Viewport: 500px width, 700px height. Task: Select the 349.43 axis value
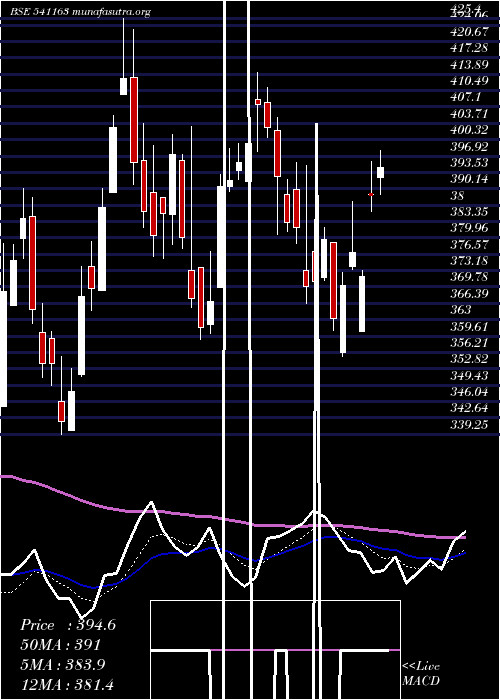[469, 376]
